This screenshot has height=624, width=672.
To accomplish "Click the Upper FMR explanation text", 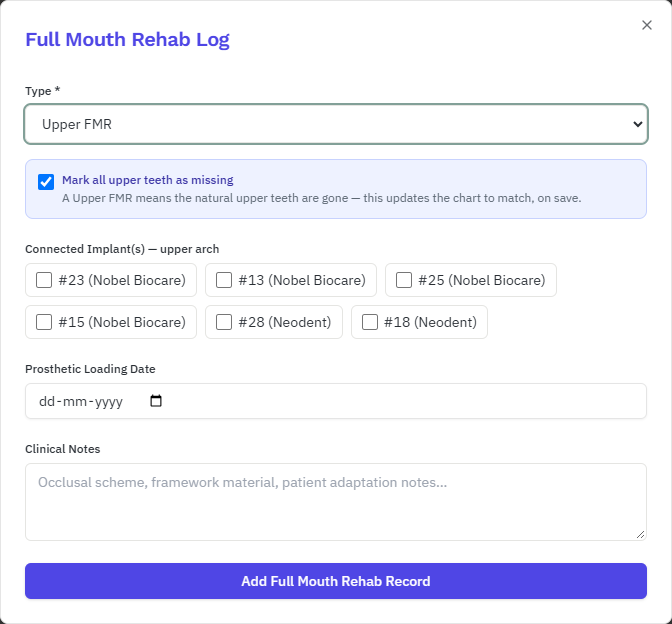I will 321,198.
